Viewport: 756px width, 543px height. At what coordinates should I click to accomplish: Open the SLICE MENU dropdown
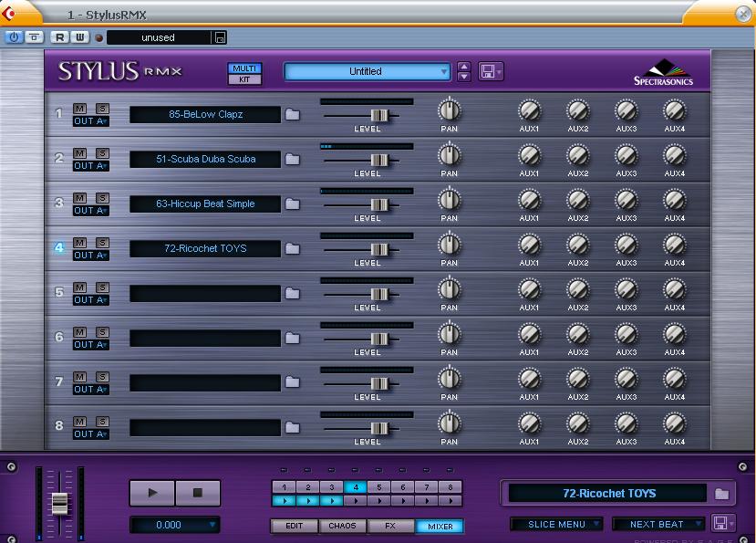click(x=556, y=524)
